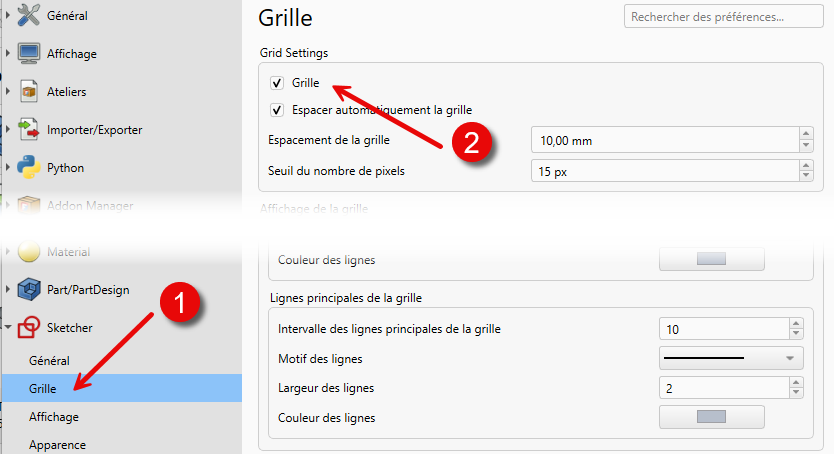The image size is (834, 454).
Task: Click the Material sphere icon
Action: tap(28, 252)
